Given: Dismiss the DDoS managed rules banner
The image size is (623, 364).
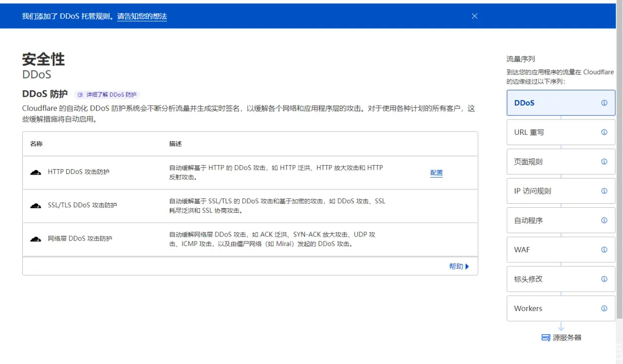Looking at the screenshot, I should 474,16.
